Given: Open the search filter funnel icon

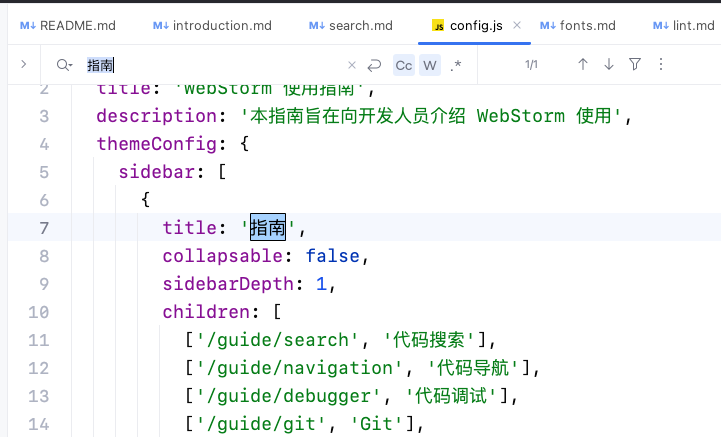Looking at the screenshot, I should (635, 65).
